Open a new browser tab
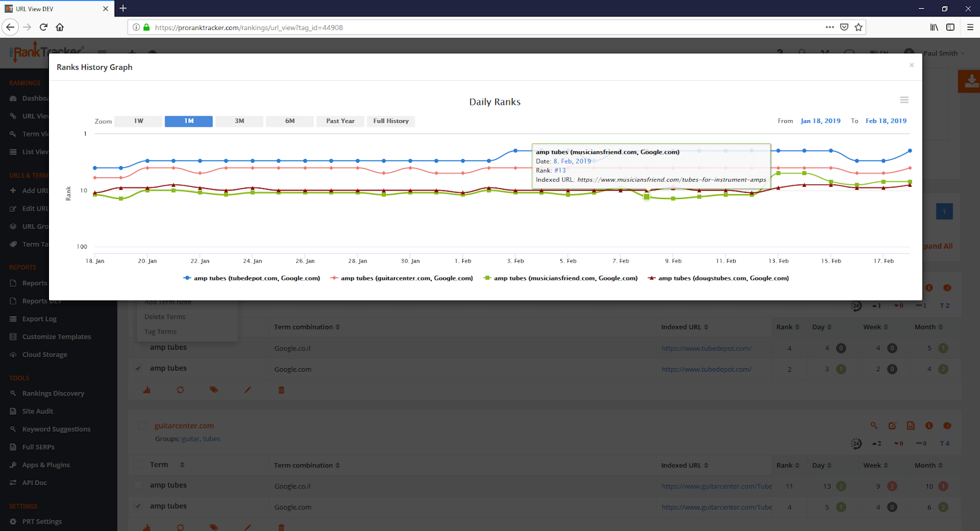Image resolution: width=980 pixels, height=531 pixels. (123, 9)
